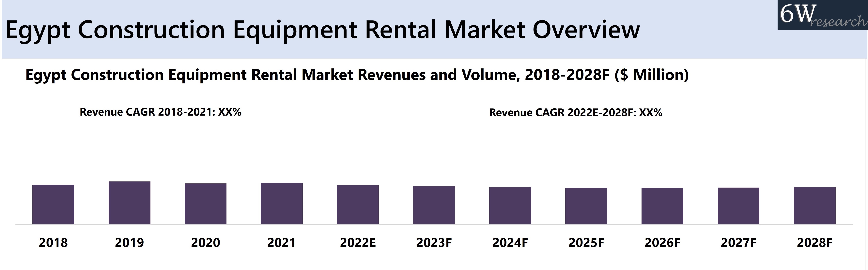This screenshot has width=868, height=270.
Task: Click 'Revenue CAGR 2022E-2028F: XX%' text
Action: [x=576, y=112]
